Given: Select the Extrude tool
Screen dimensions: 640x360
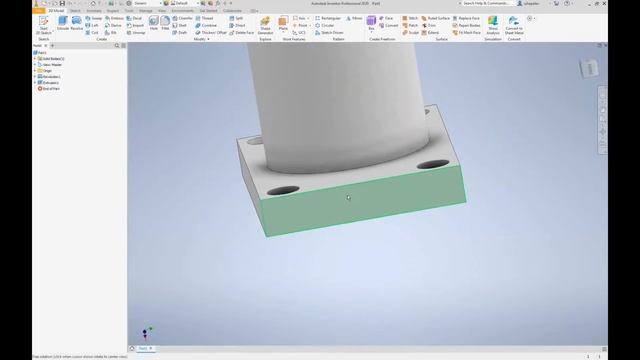Looking at the screenshot, I should pos(63,23).
